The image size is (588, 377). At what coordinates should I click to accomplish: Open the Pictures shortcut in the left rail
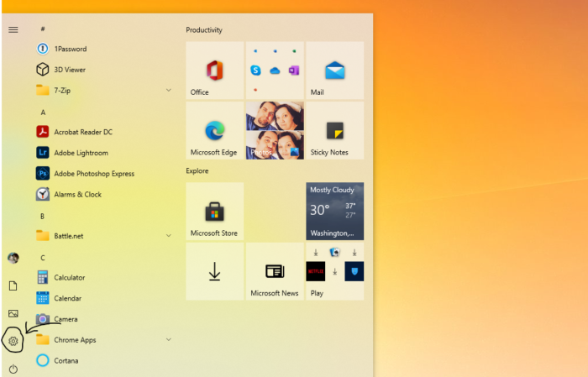click(x=13, y=313)
